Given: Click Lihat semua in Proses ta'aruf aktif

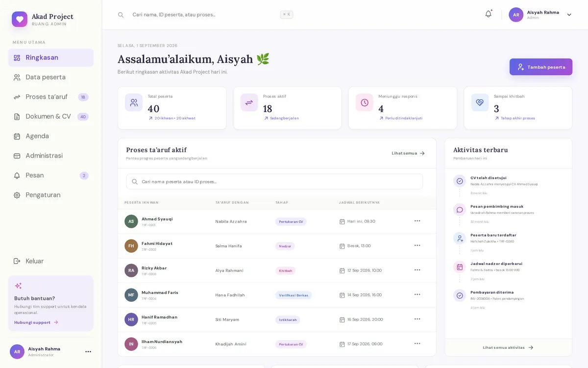Looking at the screenshot, I should click(408, 153).
